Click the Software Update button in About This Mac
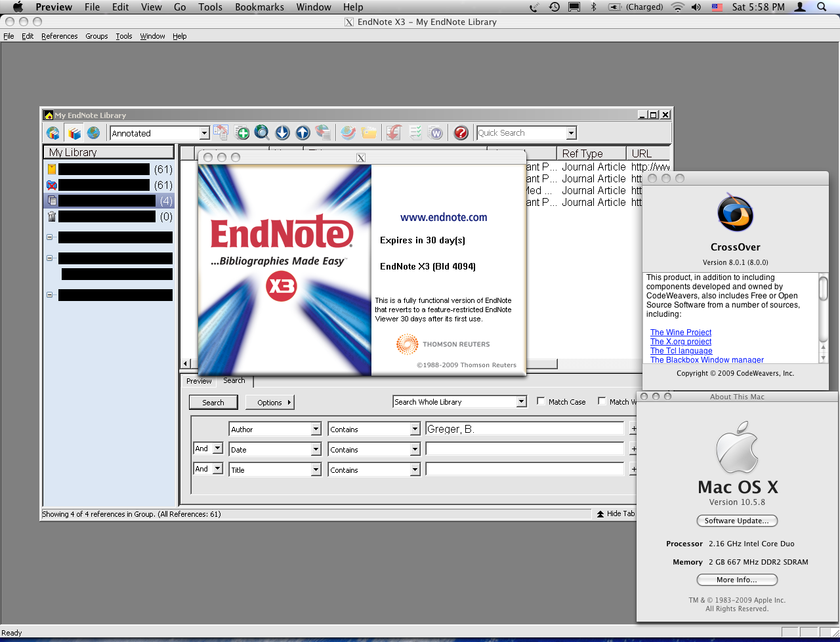This screenshot has height=642, width=840. [x=736, y=520]
